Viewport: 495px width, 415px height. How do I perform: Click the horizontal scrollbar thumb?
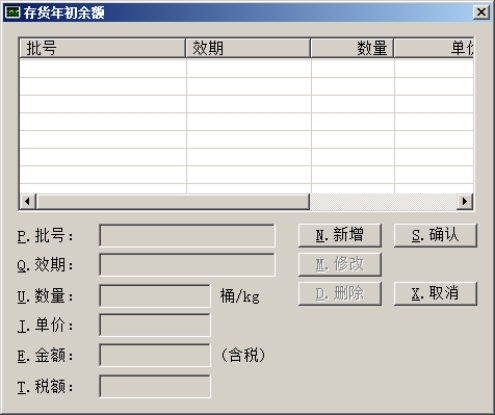click(x=173, y=201)
